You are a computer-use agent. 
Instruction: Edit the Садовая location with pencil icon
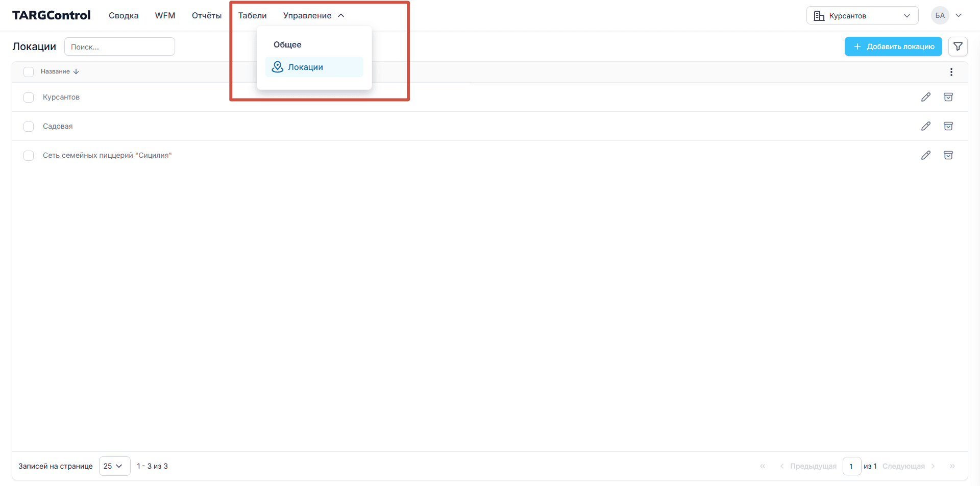pos(925,126)
